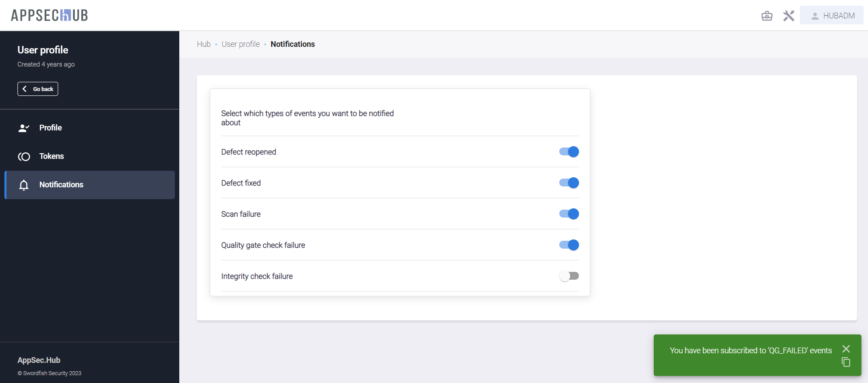
Task: Click the Tokens icon in sidebar
Action: coord(24,156)
